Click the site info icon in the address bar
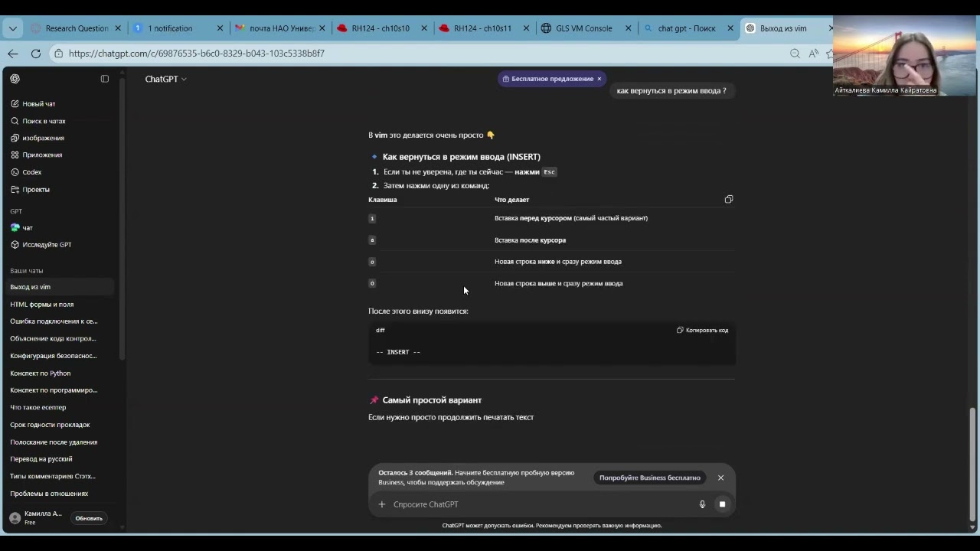The image size is (980, 551). coord(59,54)
